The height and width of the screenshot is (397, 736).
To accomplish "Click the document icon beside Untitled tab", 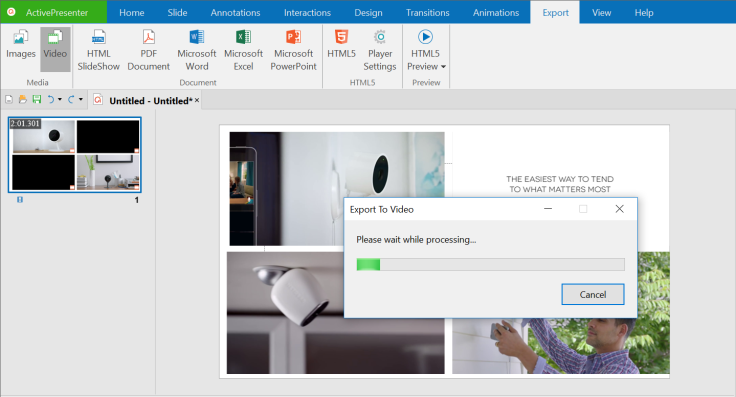I will point(98,100).
